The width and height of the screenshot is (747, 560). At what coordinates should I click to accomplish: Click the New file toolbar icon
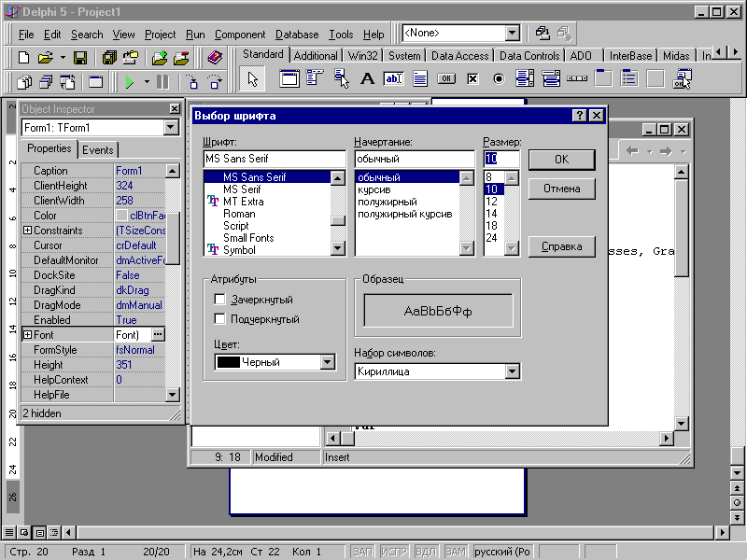pyautogui.click(x=23, y=58)
